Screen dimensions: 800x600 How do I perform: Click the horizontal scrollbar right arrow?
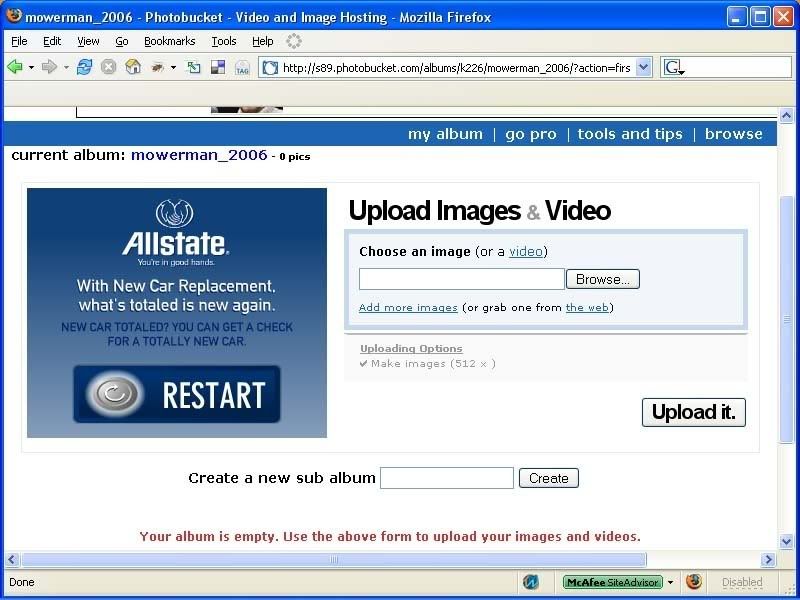click(x=768, y=560)
